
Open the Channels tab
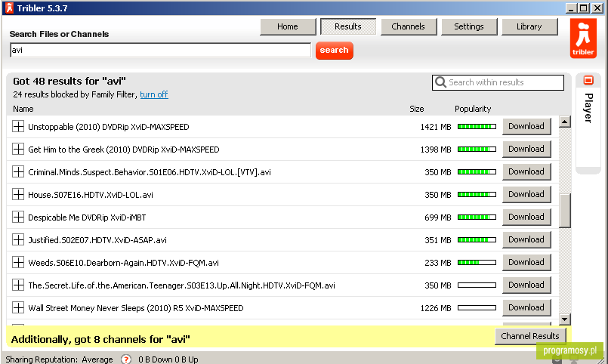tap(409, 26)
